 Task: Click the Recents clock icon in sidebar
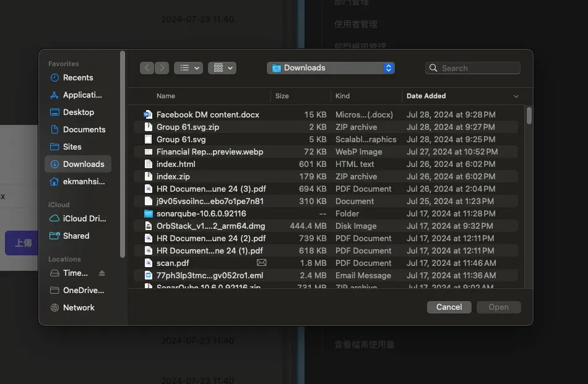click(54, 78)
